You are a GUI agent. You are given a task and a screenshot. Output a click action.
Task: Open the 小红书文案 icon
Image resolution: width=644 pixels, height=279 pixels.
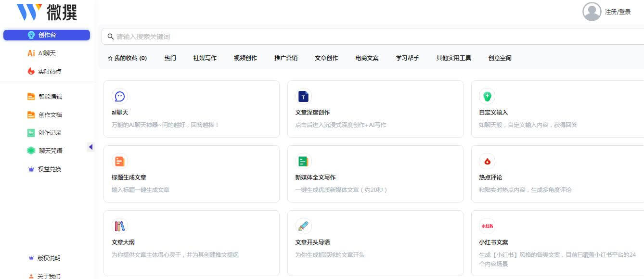click(x=487, y=226)
